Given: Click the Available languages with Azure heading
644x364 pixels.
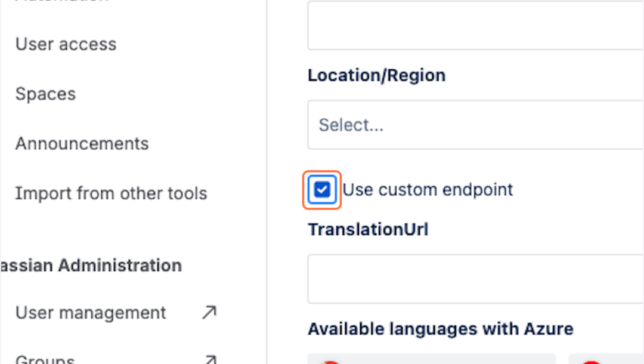Looking at the screenshot, I should coord(441,329).
